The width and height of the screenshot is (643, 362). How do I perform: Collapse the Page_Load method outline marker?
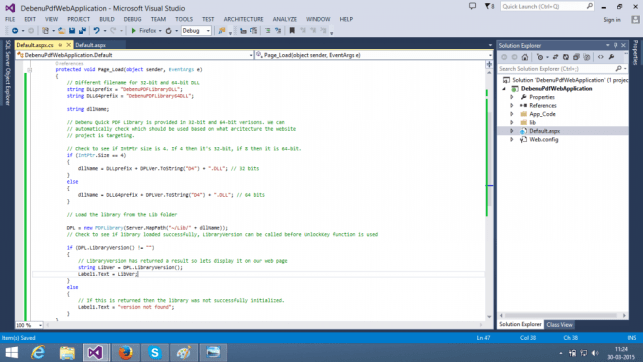[30, 70]
